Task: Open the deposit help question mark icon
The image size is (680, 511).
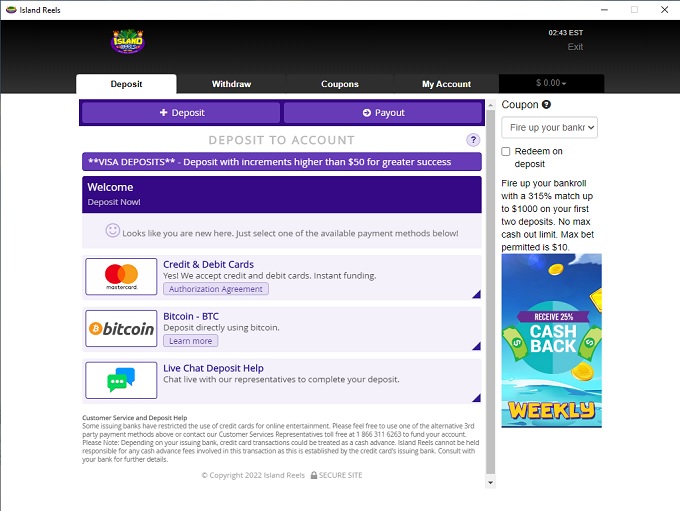Action: tap(473, 140)
